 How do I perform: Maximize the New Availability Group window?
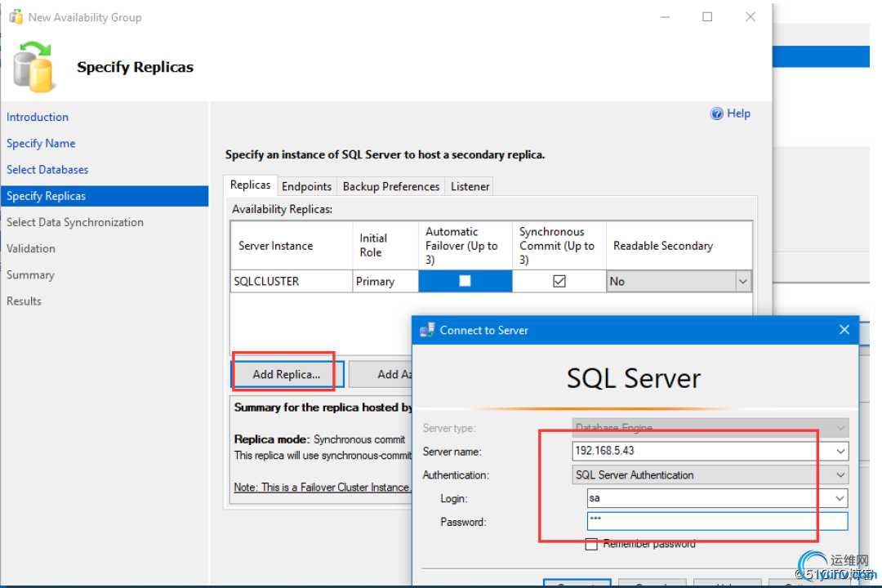tap(707, 17)
